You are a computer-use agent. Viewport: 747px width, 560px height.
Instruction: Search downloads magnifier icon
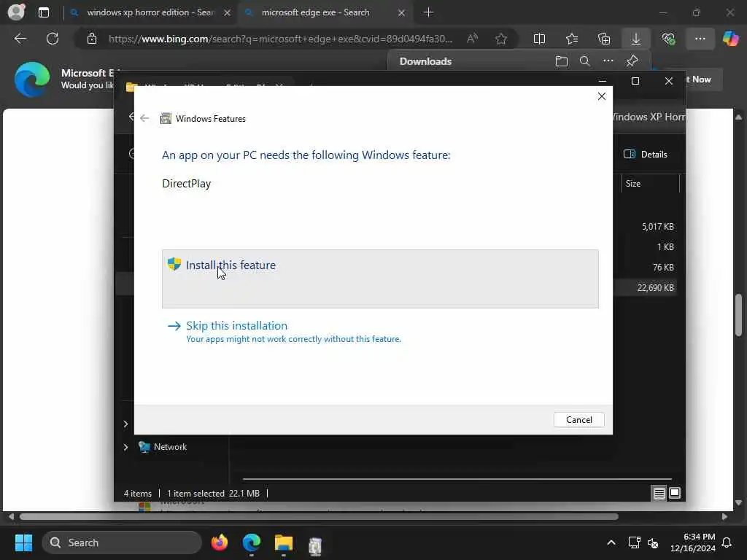click(x=584, y=61)
